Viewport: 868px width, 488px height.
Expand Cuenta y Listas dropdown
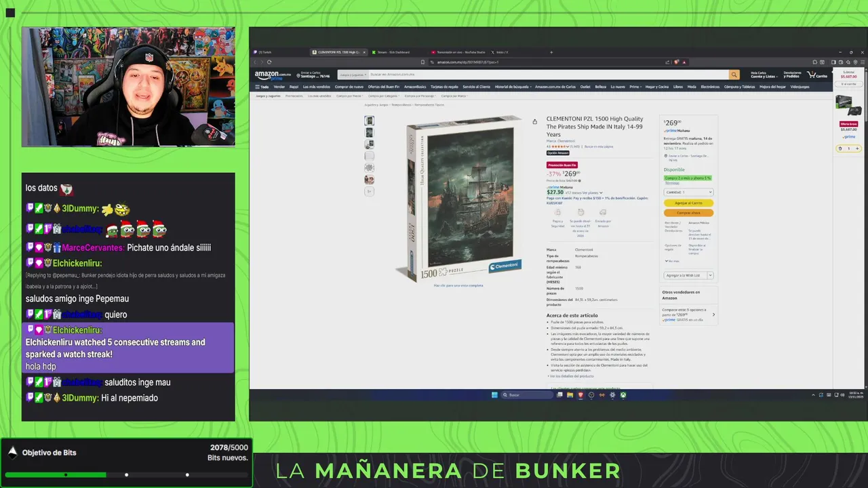coord(764,75)
